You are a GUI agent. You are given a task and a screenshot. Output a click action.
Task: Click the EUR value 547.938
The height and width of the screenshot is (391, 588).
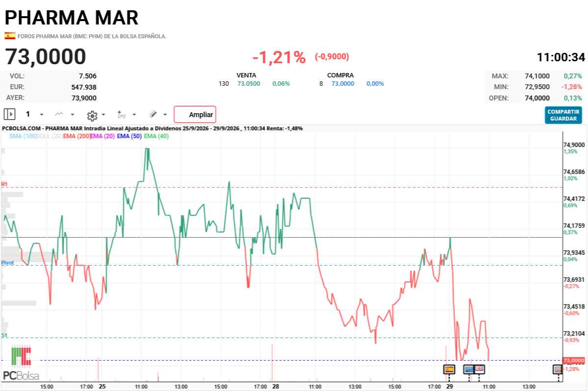[84, 87]
